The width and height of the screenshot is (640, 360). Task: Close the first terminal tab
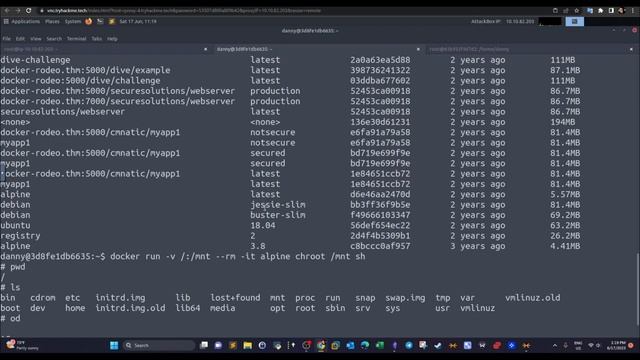[205, 49]
